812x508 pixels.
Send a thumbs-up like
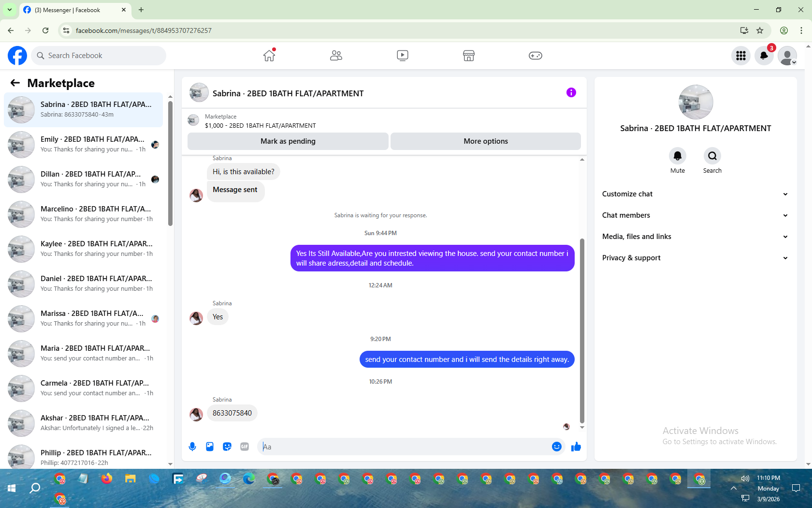pyautogui.click(x=576, y=447)
